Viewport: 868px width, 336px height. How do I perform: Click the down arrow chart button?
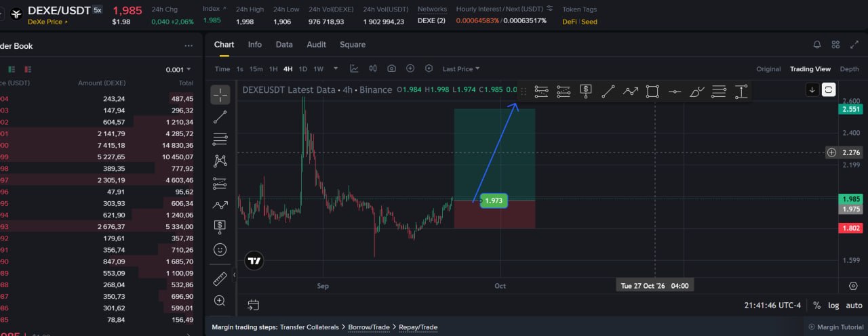coord(812,89)
